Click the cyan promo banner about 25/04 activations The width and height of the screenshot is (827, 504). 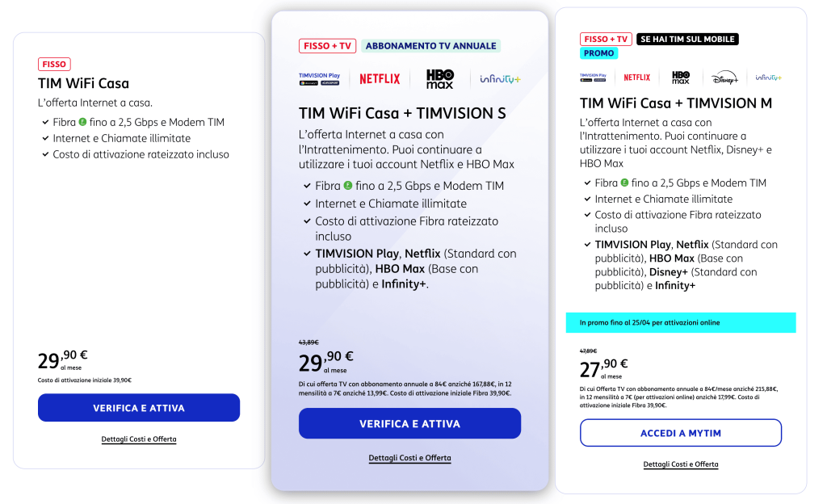[680, 322]
